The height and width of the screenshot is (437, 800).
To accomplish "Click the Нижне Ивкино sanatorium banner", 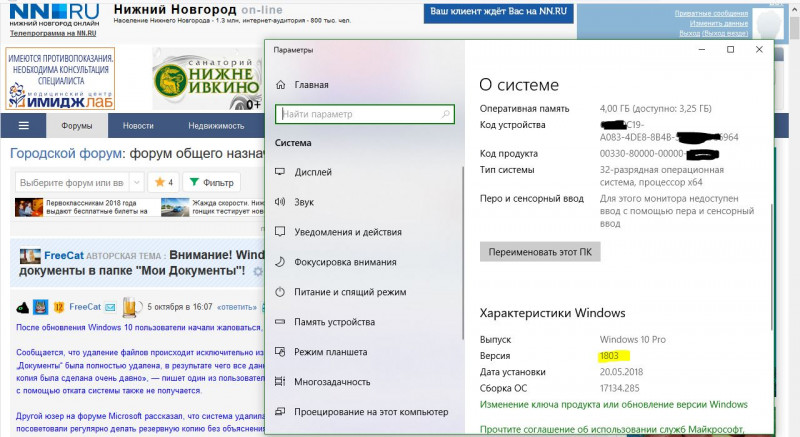I will [207, 79].
